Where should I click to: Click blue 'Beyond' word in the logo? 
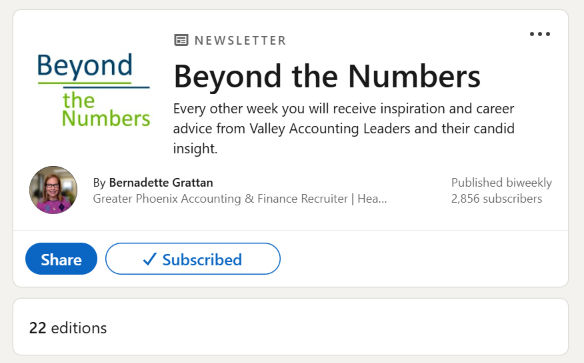pyautogui.click(x=85, y=66)
